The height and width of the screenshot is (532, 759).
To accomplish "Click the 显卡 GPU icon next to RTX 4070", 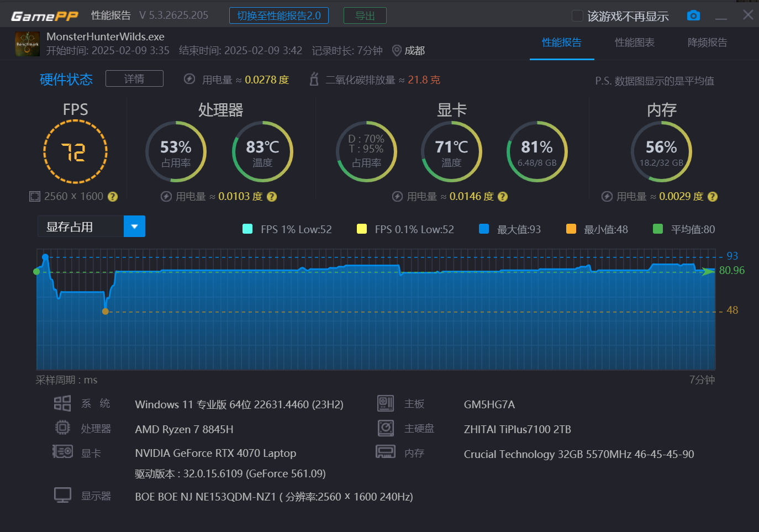I will [x=62, y=452].
